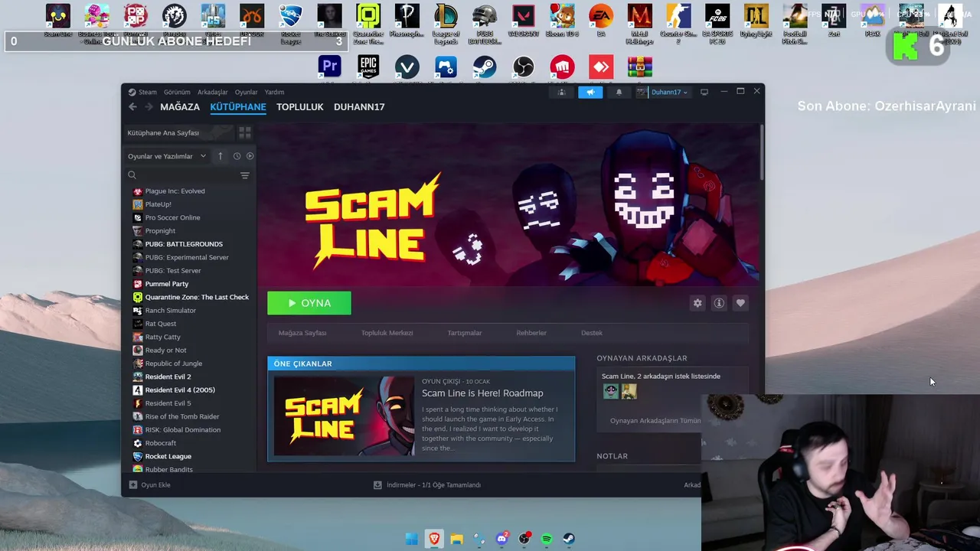Expand the Oyunlar ve Yazılımlar dropdown
Screen dimensions: 980x551
[x=167, y=156]
